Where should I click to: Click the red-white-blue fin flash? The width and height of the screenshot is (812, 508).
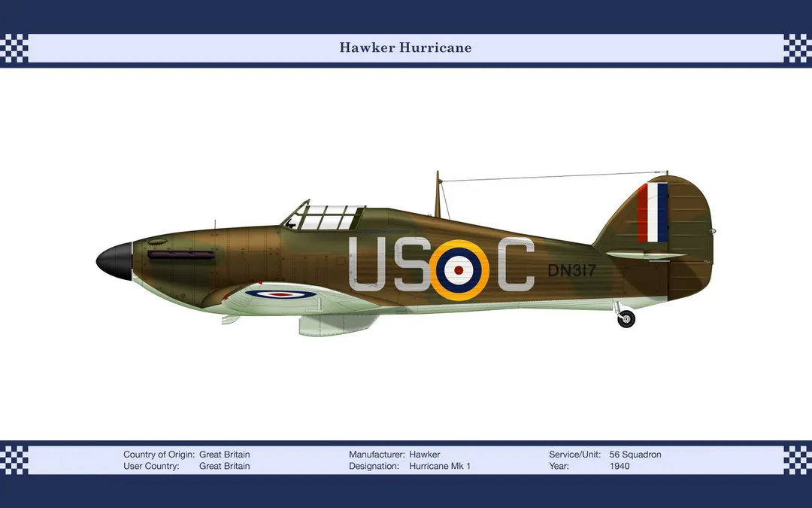pyautogui.click(x=653, y=212)
